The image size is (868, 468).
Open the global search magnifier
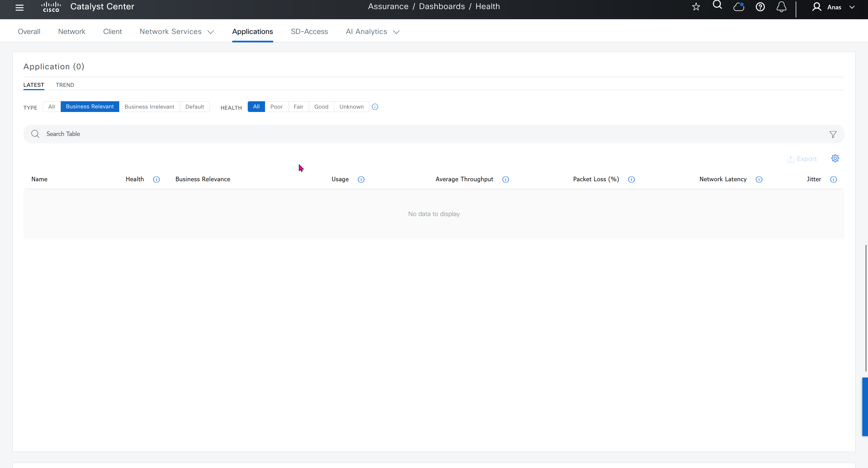(x=717, y=5)
